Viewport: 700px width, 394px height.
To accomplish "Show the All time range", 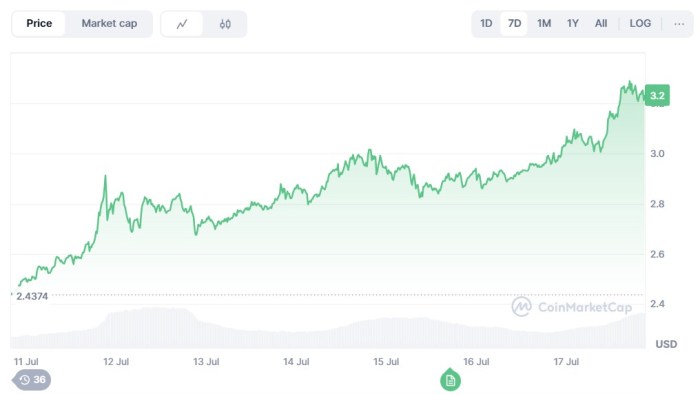I will click(601, 23).
